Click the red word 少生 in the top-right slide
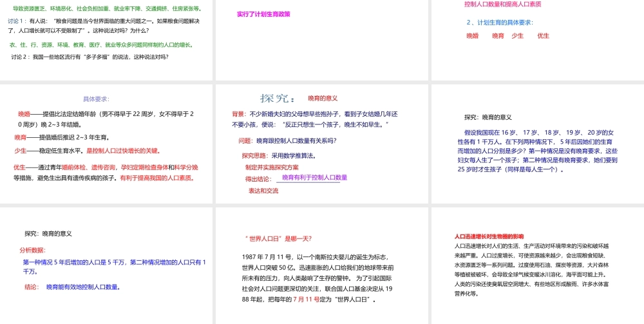The image size is (644, 324). click(x=518, y=35)
